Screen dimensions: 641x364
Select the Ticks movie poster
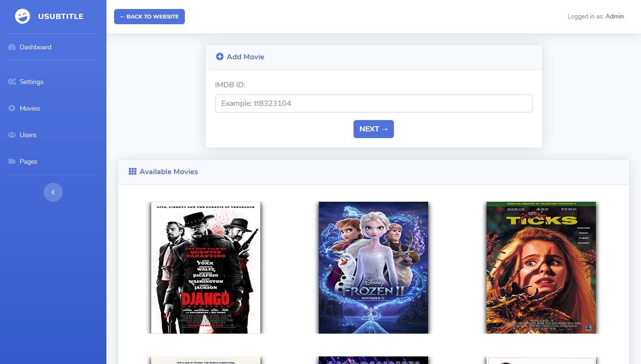[x=541, y=268]
